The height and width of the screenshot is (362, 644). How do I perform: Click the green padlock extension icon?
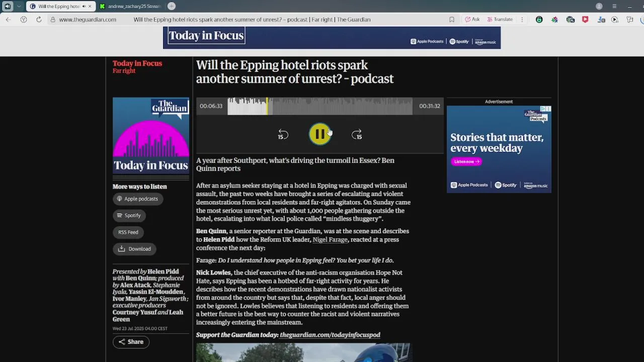(539, 20)
